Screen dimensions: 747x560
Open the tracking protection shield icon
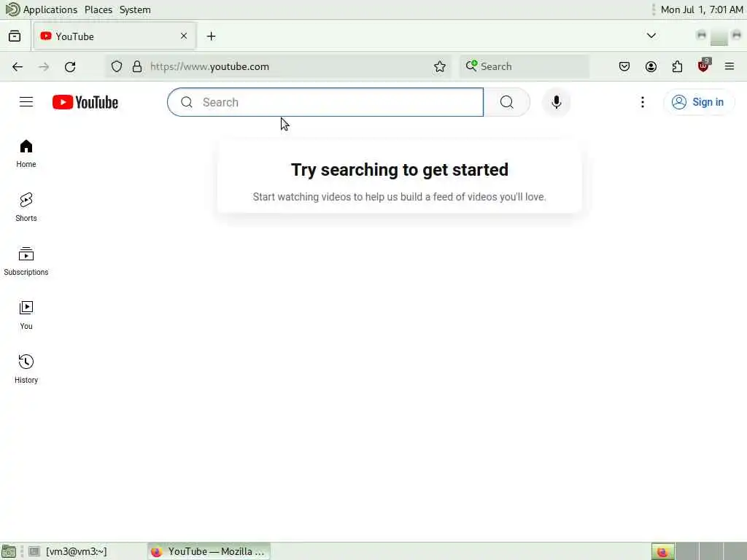117,66
